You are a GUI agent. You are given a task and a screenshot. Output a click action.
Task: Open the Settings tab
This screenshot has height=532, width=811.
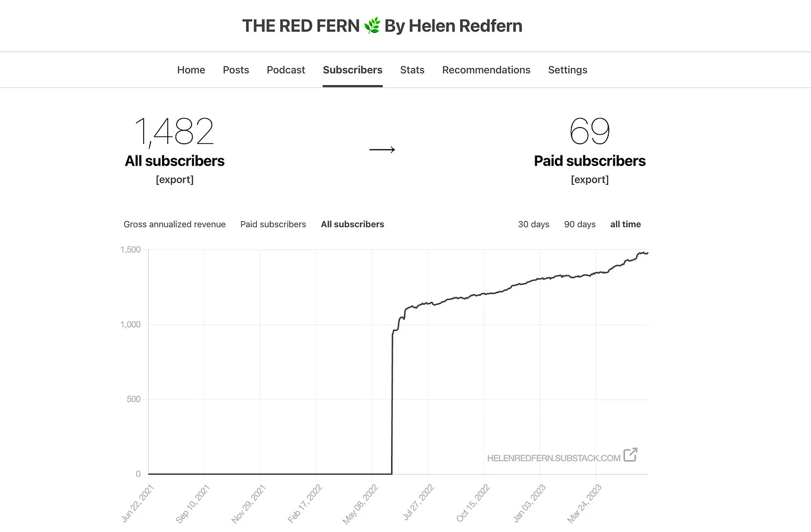[567, 70]
